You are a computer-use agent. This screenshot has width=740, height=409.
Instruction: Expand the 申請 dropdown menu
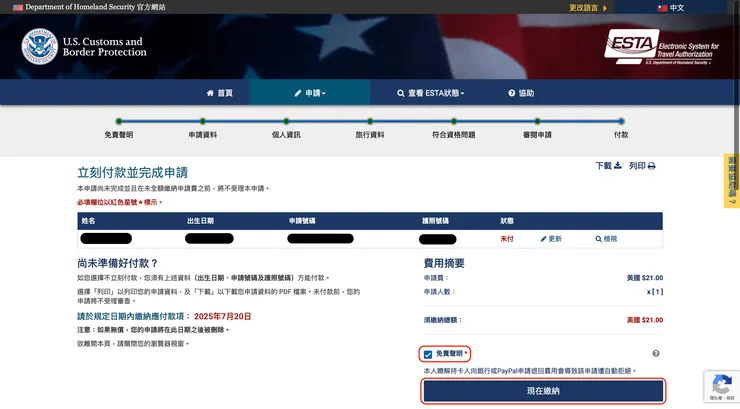pyautogui.click(x=310, y=93)
